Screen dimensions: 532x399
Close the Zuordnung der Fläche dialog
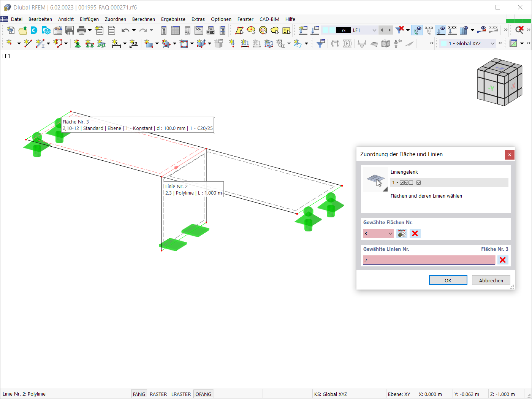510,154
